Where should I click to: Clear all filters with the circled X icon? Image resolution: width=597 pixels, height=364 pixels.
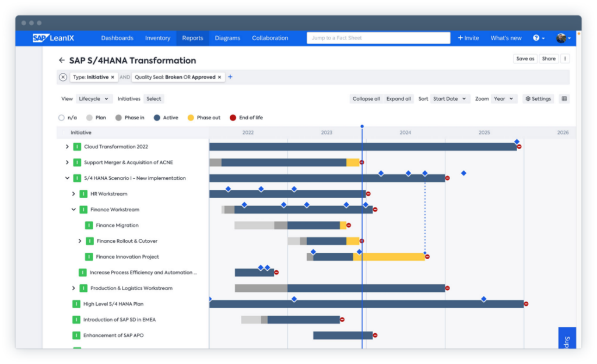(x=63, y=77)
